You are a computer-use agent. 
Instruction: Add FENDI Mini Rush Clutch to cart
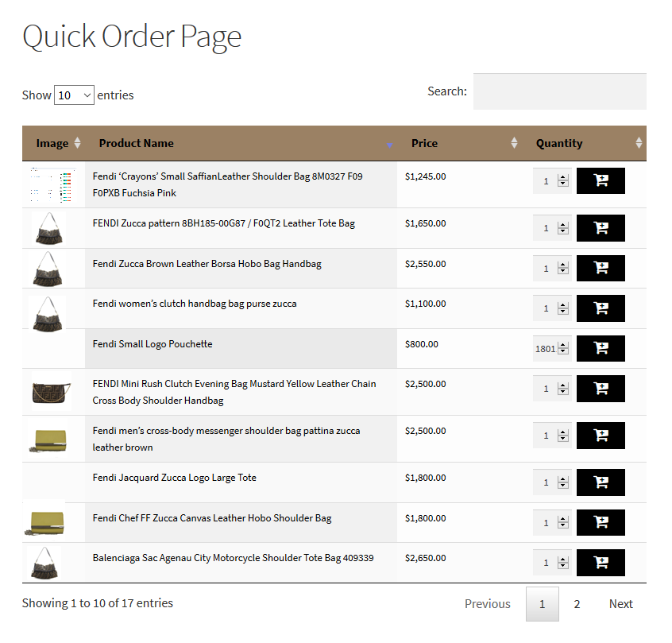pyautogui.click(x=601, y=389)
